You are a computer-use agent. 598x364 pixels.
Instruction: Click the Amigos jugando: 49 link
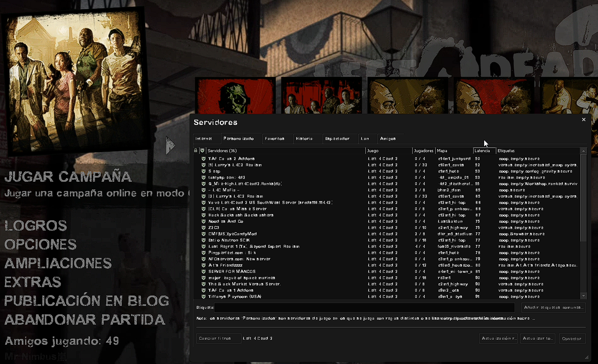click(x=62, y=341)
